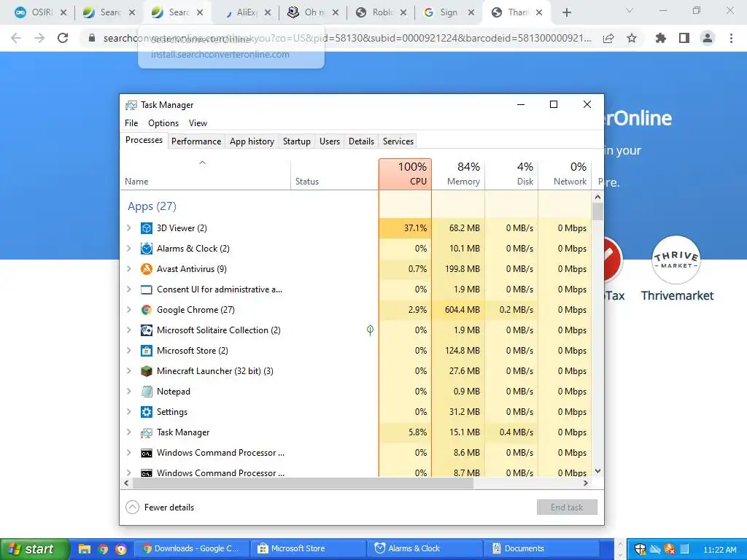Expand the Google Chrome process group
747x560 pixels.
128,310
